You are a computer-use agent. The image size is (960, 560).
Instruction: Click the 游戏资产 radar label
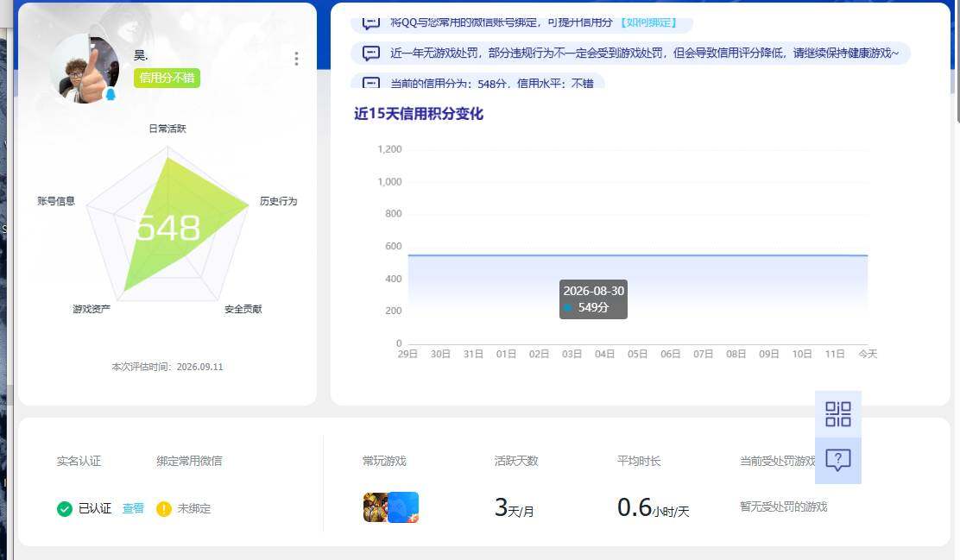pyautogui.click(x=92, y=309)
